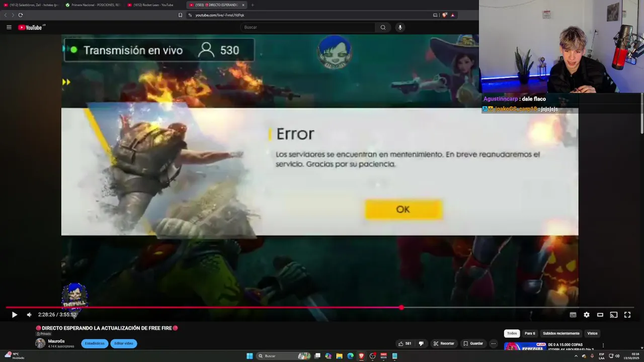The height and width of the screenshot is (362, 644).
Task: Open video settings gear in player
Action: click(587, 315)
